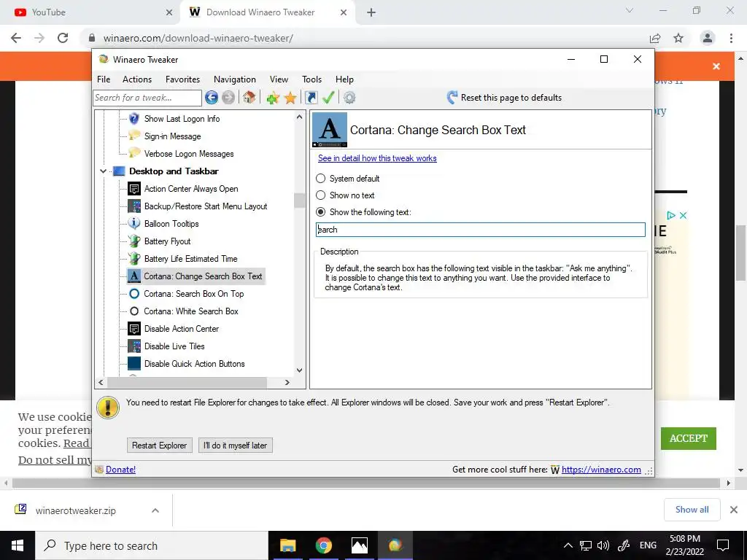The height and width of the screenshot is (560, 747).
Task: Open Chrome profile avatar icon
Action: coord(708,38)
